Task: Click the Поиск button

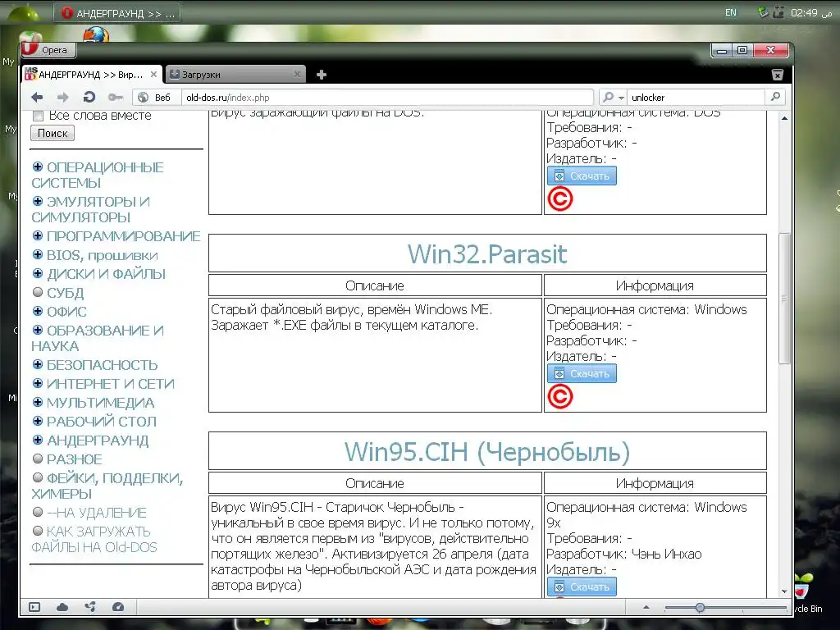Action: tap(52, 134)
